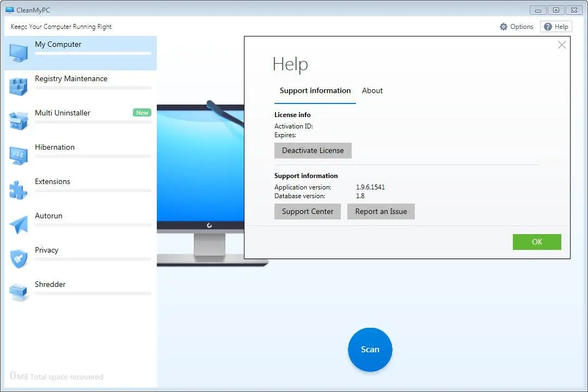Image resolution: width=588 pixels, height=392 pixels.
Task: Click Report an Issue
Action: click(381, 212)
